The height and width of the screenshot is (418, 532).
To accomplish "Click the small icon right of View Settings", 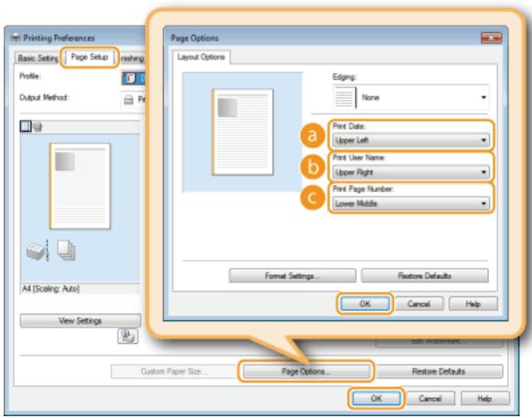I will (x=128, y=337).
